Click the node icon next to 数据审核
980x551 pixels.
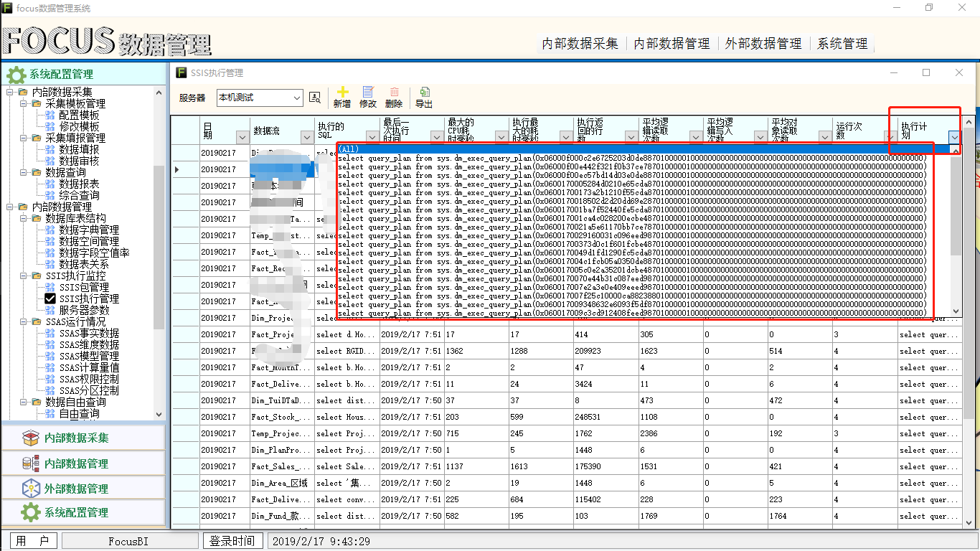click(x=50, y=161)
